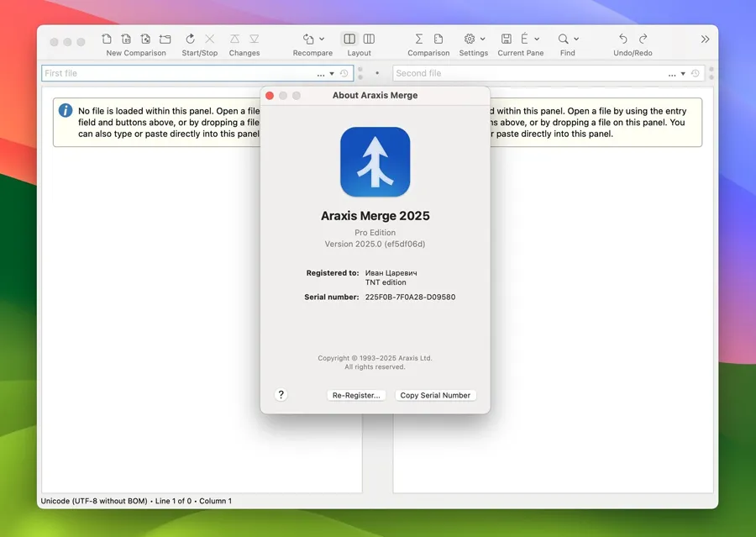Image resolution: width=756 pixels, height=537 pixels.
Task: Open the comparison summary sigma icon
Action: click(418, 39)
